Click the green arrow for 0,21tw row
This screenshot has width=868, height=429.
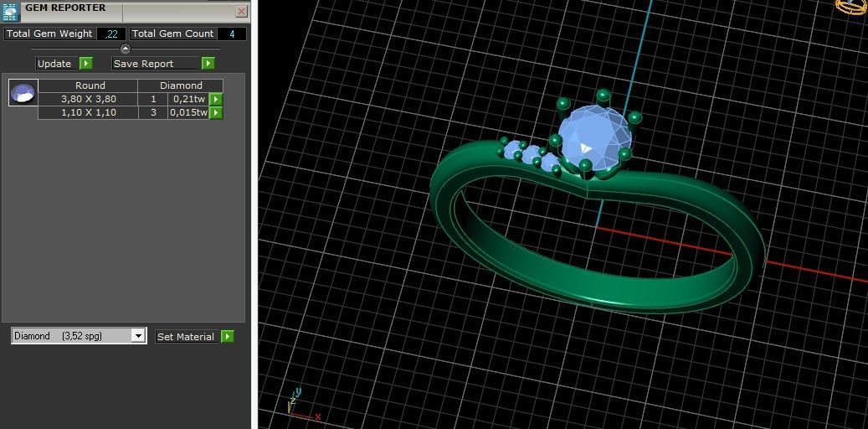(216, 99)
